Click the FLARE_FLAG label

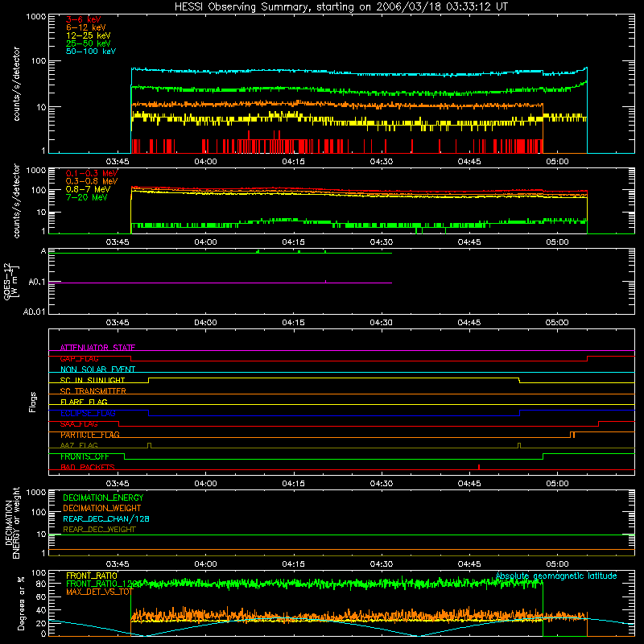coord(84,402)
